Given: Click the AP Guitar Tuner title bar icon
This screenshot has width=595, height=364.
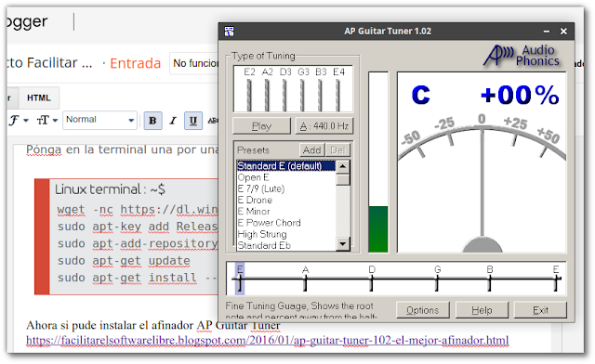Looking at the screenshot, I should (229, 31).
